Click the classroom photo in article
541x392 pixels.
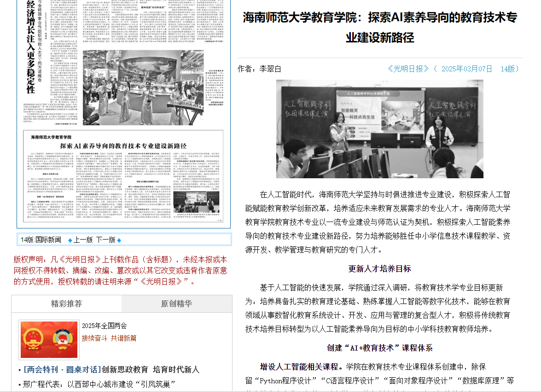[379, 129]
